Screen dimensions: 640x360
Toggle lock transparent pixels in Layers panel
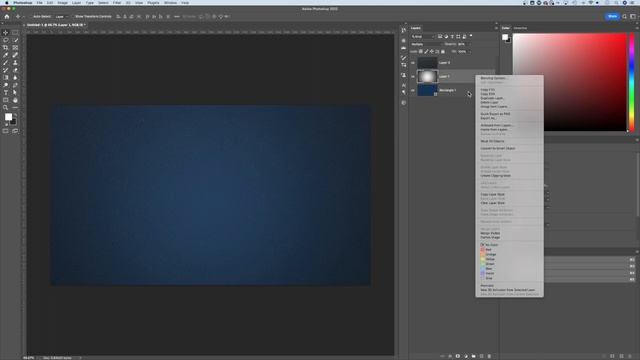421,51
